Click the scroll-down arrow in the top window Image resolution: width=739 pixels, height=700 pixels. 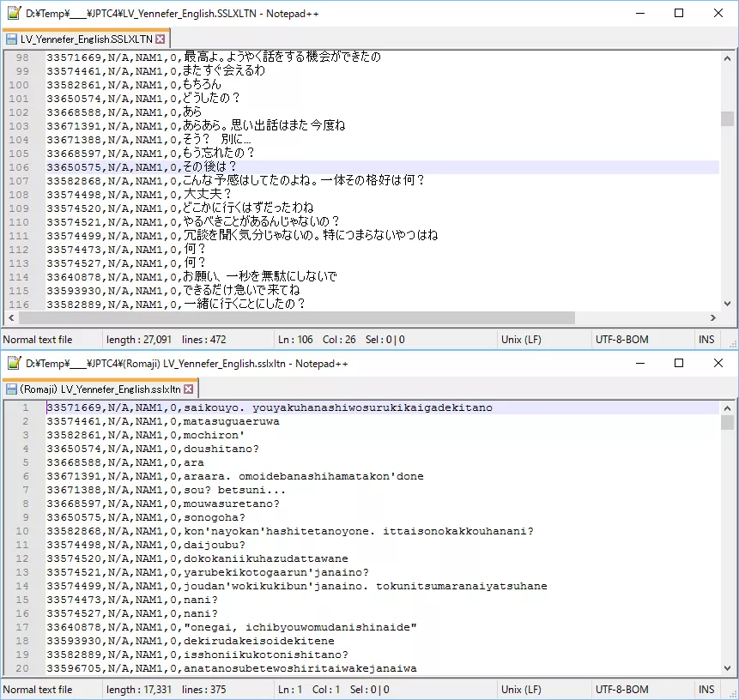[x=727, y=304]
